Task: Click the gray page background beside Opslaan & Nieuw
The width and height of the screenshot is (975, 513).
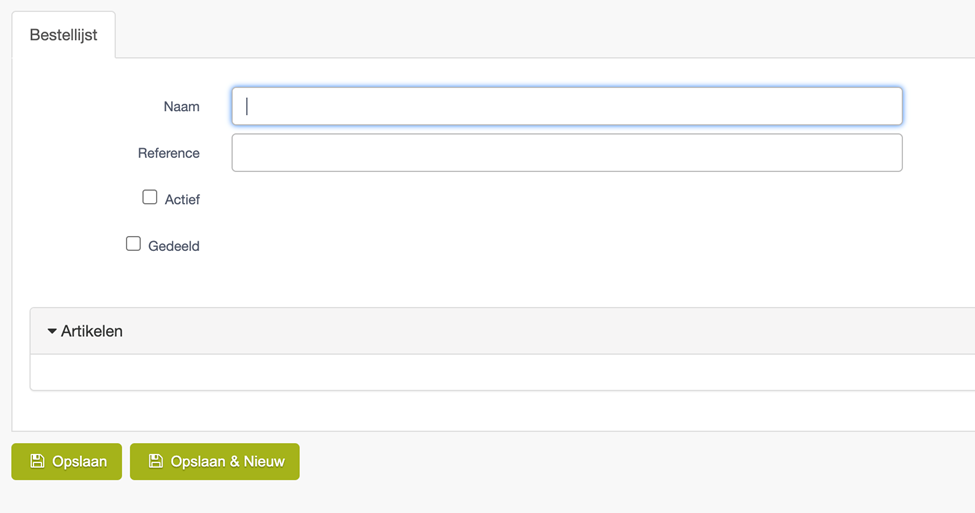Action: point(634,461)
